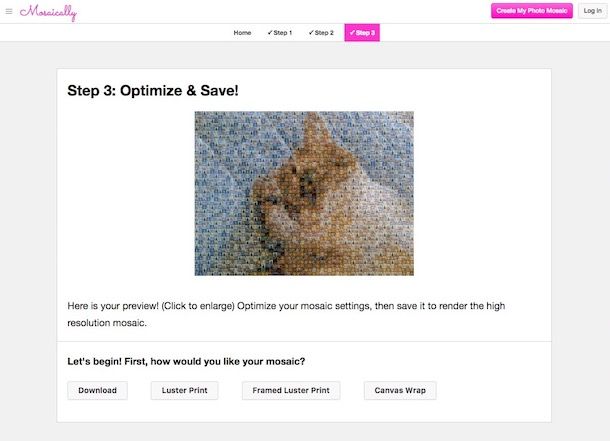
Task: Click the Mosaically script logo
Action: click(48, 12)
